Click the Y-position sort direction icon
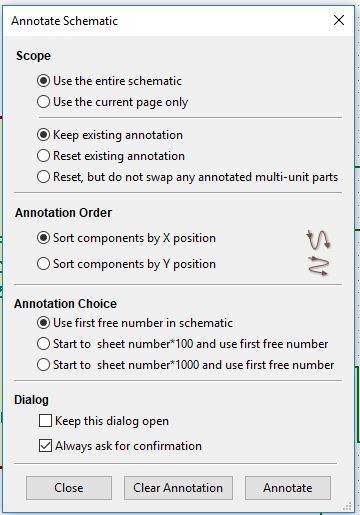Image resolution: width=360 pixels, height=515 pixels. point(318,266)
